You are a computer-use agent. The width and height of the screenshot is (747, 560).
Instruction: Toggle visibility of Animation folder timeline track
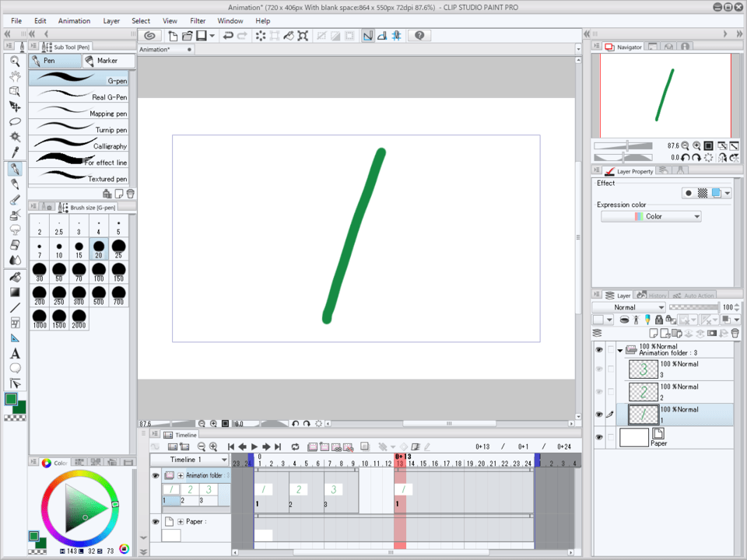(156, 475)
